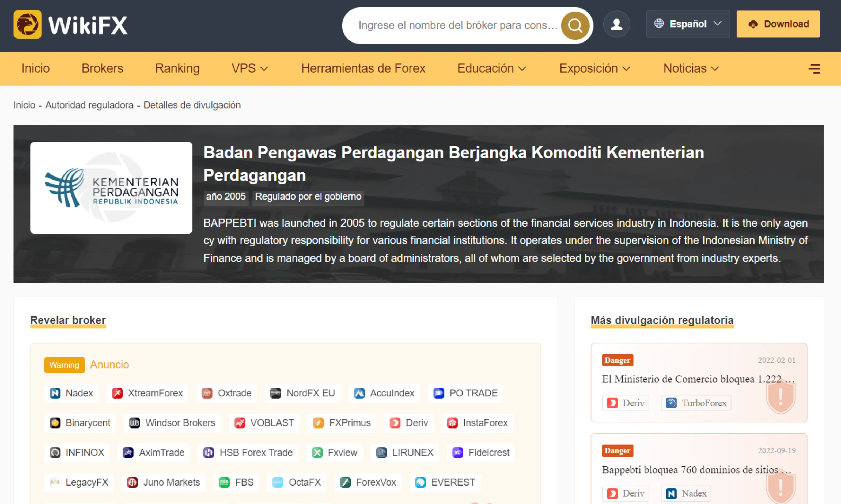Click the ForexVox broker icon
The image size is (841, 504).
(x=345, y=482)
